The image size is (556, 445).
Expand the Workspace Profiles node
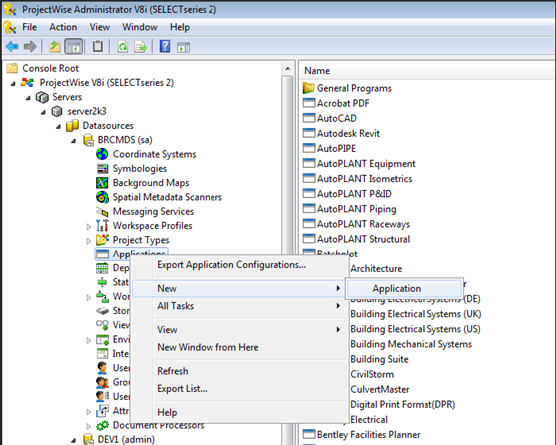click(88, 227)
